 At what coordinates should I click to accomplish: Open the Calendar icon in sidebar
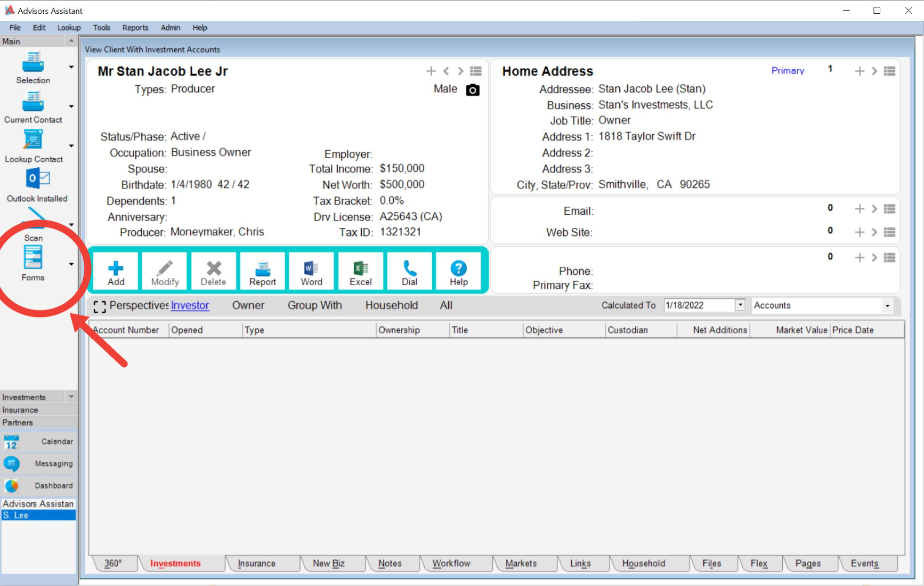pos(11,442)
